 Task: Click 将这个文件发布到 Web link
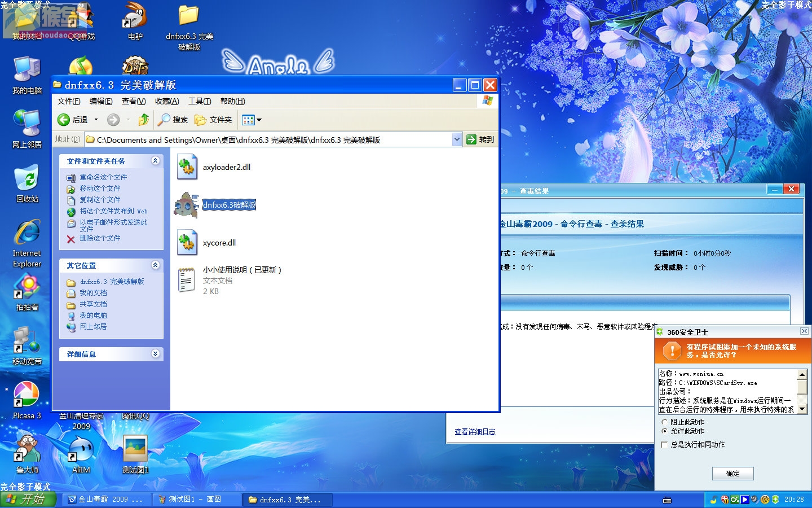(x=113, y=211)
